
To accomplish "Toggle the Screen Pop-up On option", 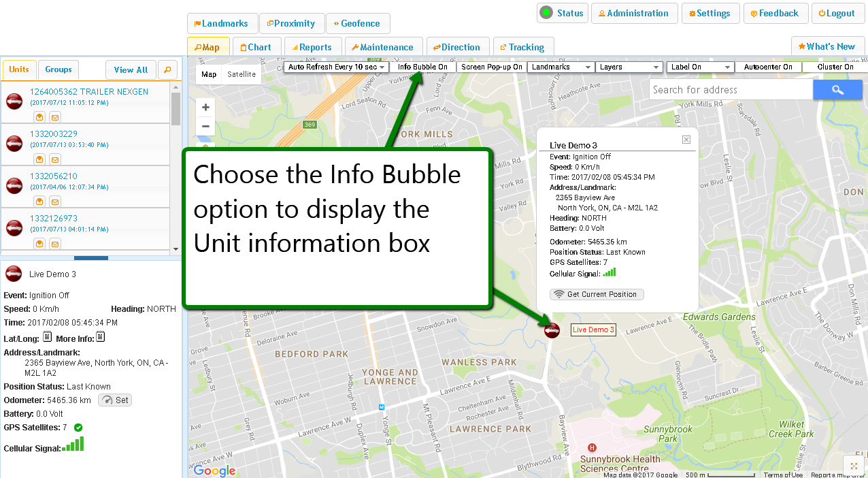I will [x=491, y=67].
